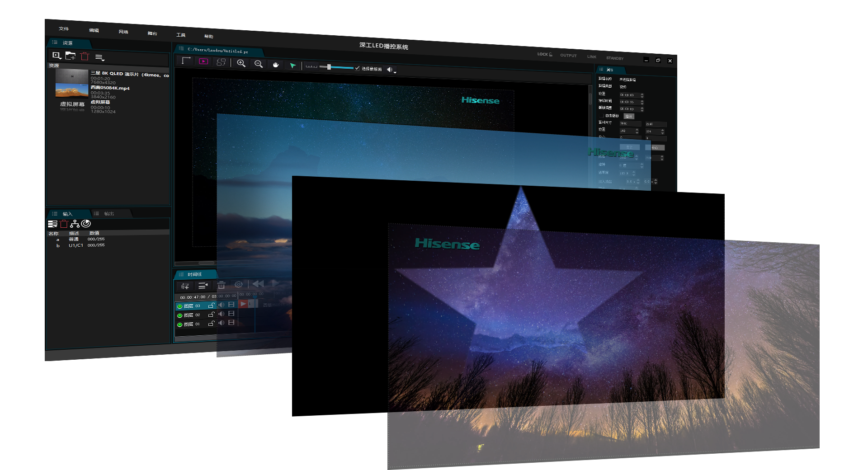Open the speaker volume dropdown
Viewport: 868px width, 470px height.
point(391,70)
